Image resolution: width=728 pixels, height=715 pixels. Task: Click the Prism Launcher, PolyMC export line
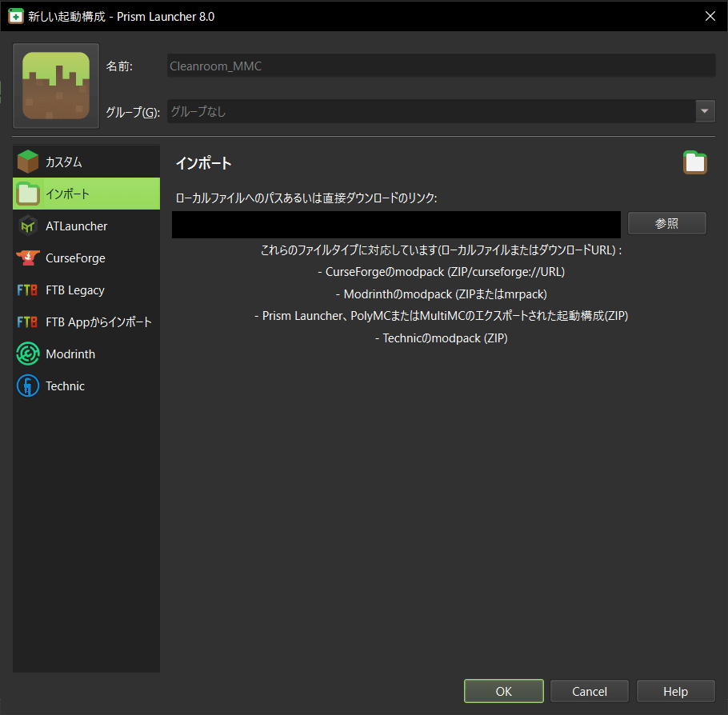(x=441, y=316)
